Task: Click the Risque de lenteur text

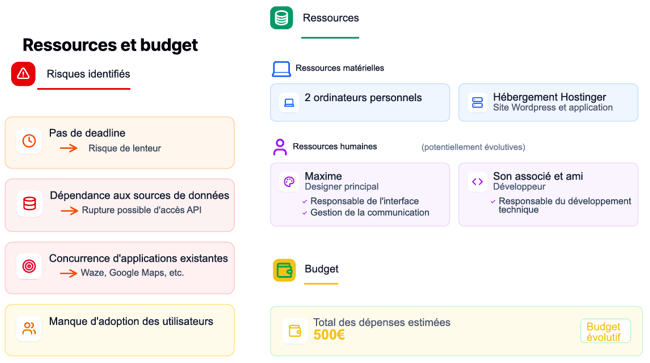Action: 124,148
